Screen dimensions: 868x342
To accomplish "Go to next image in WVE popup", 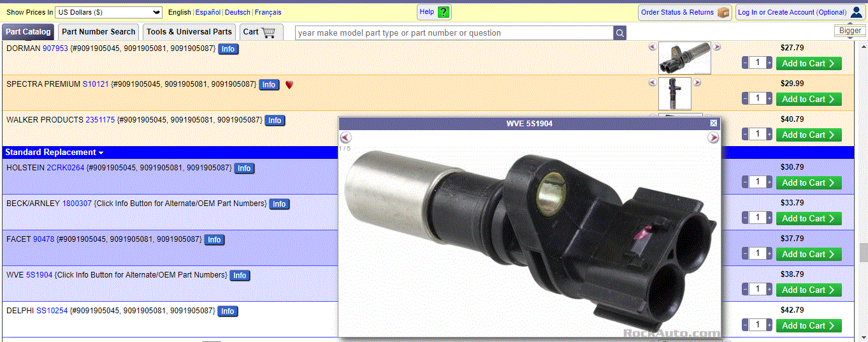I will click(713, 138).
